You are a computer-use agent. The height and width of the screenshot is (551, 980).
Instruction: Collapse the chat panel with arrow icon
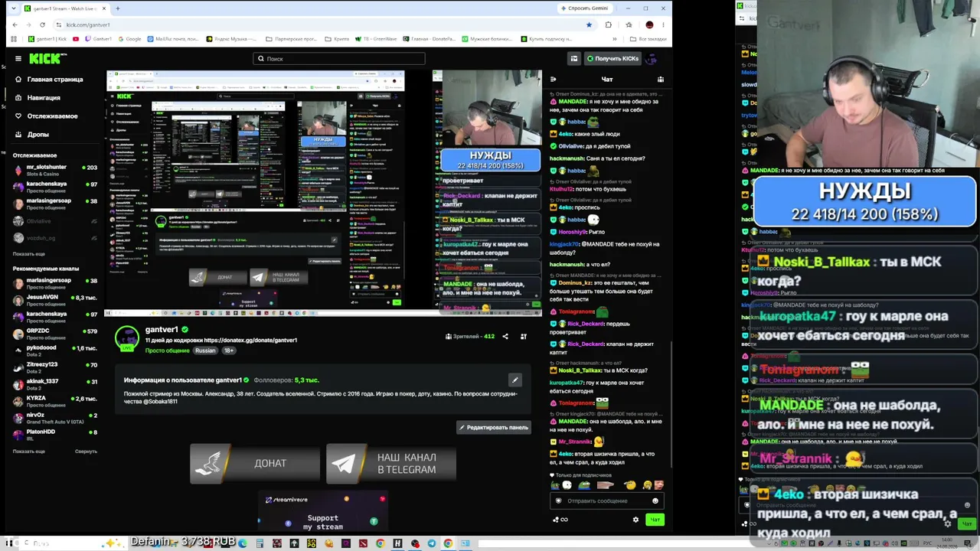click(x=554, y=79)
